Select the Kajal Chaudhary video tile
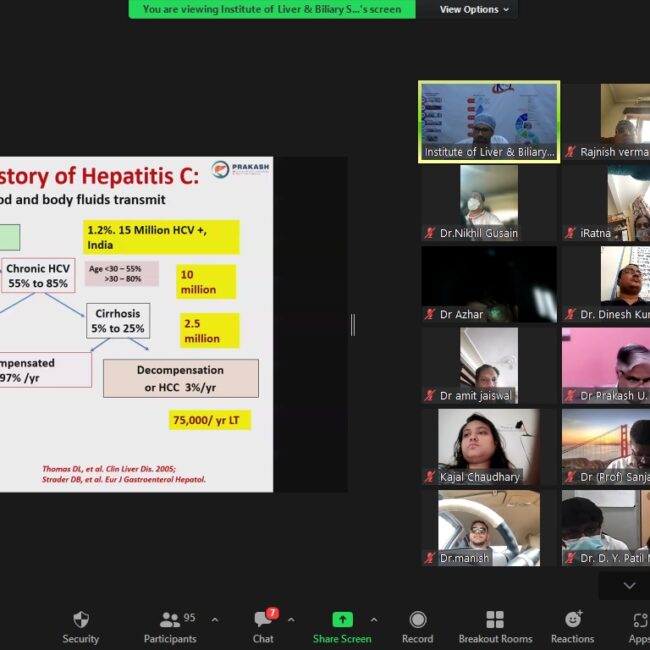Image resolution: width=650 pixels, height=650 pixels. (x=489, y=447)
